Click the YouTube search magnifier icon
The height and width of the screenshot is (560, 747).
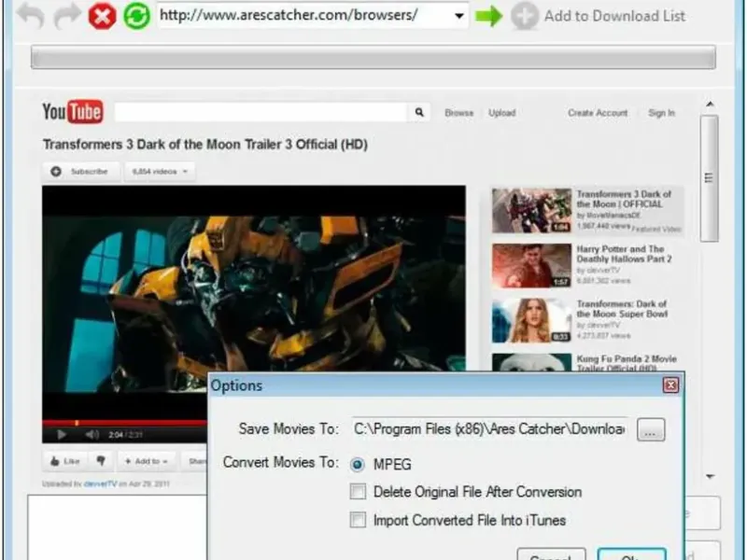pos(418,112)
